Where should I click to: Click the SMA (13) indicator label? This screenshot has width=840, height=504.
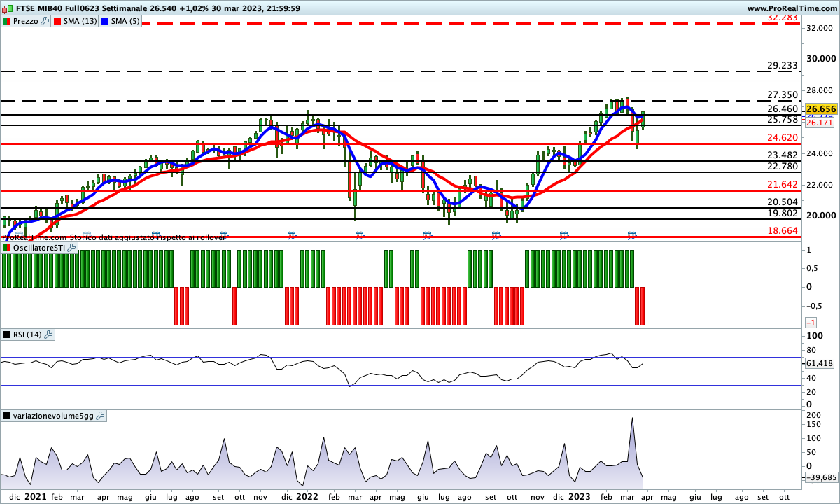[x=80, y=21]
